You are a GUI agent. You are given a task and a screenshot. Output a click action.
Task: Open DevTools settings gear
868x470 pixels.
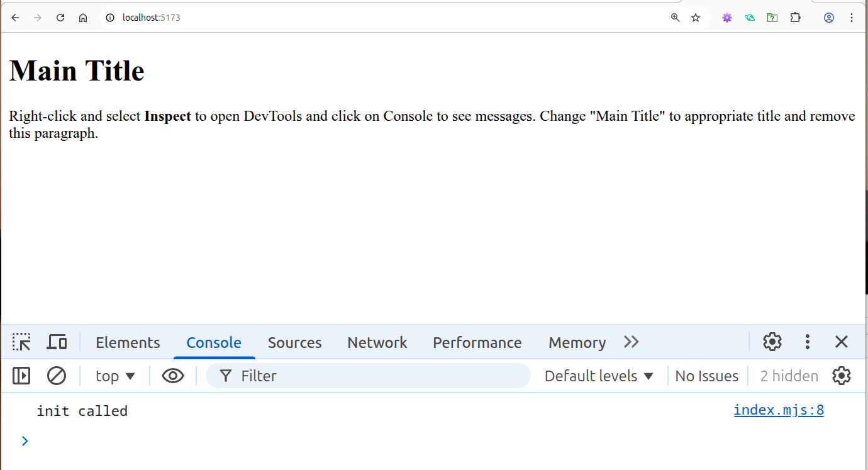coord(772,342)
